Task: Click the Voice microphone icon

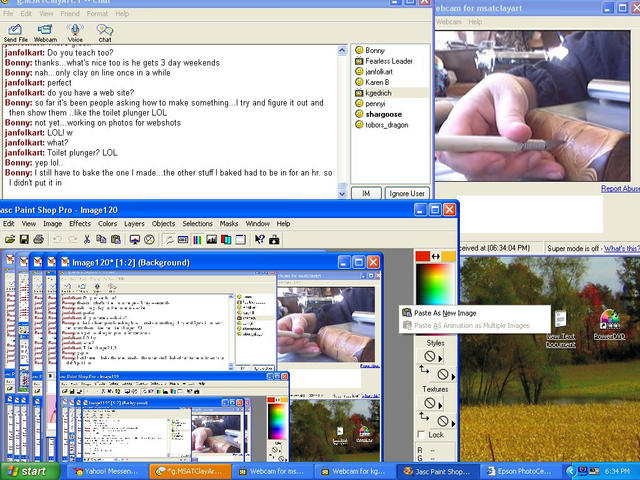Action: coord(75,33)
